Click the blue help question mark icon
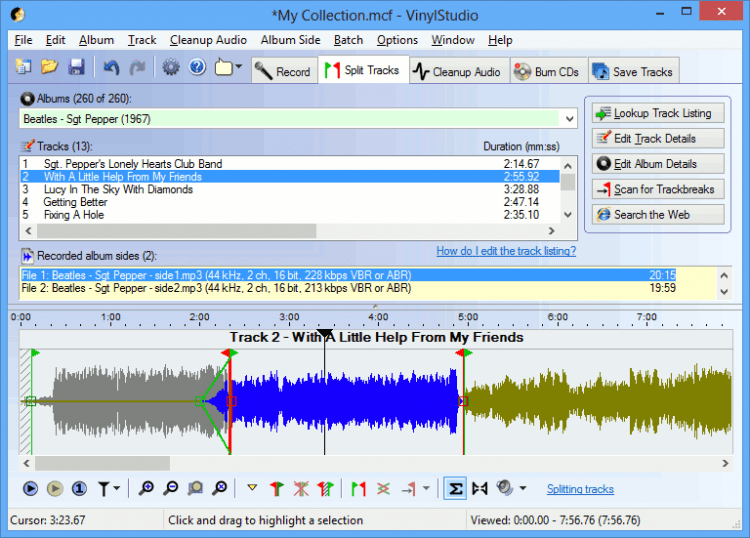Image resolution: width=750 pixels, height=538 pixels. tap(197, 68)
